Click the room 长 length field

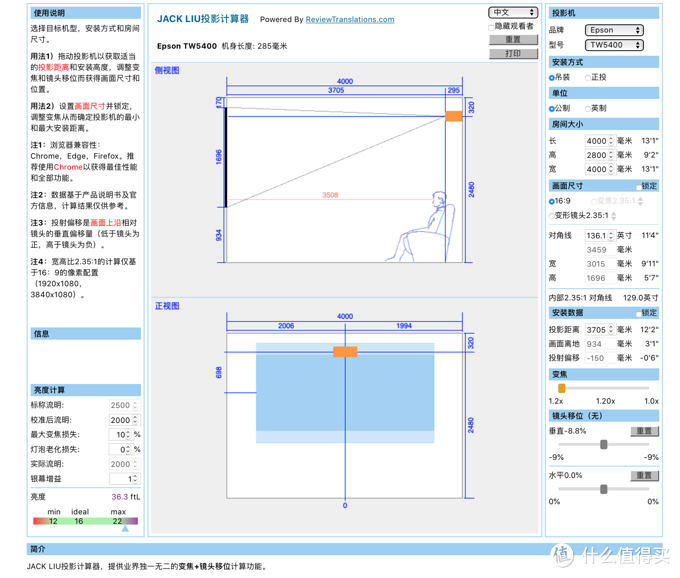click(x=600, y=141)
